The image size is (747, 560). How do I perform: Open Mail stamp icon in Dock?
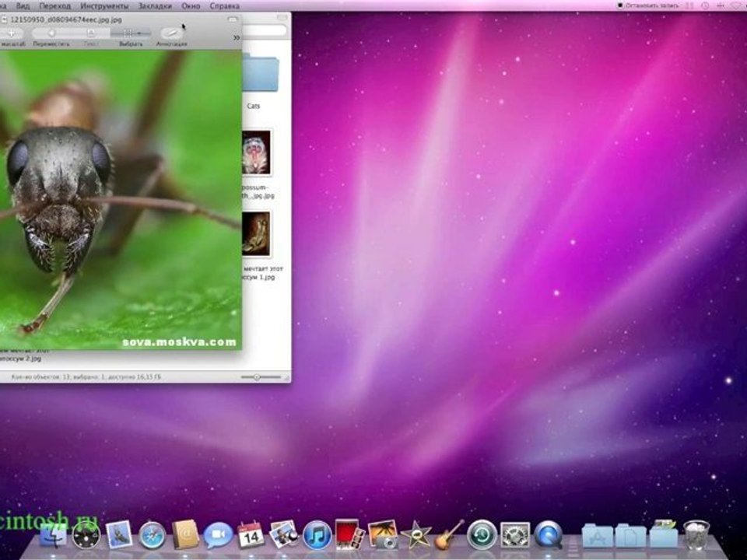[118, 534]
